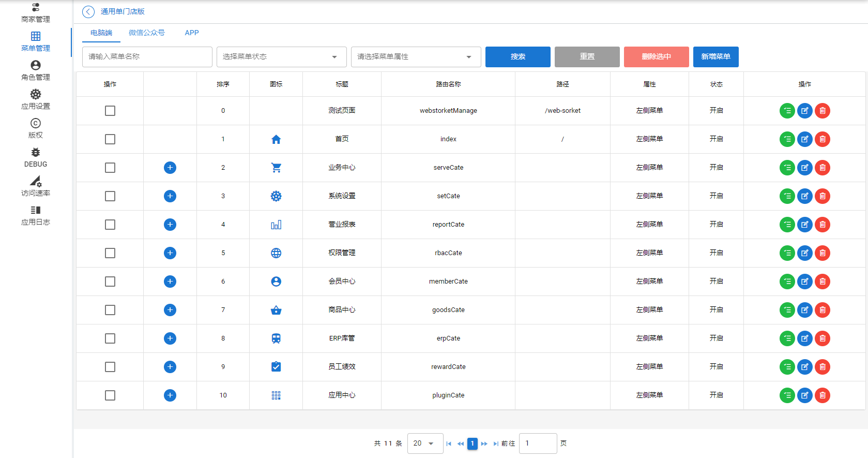This screenshot has height=458, width=868.
Task: Expand the 商品中心 row with the plus button
Action: pos(170,310)
